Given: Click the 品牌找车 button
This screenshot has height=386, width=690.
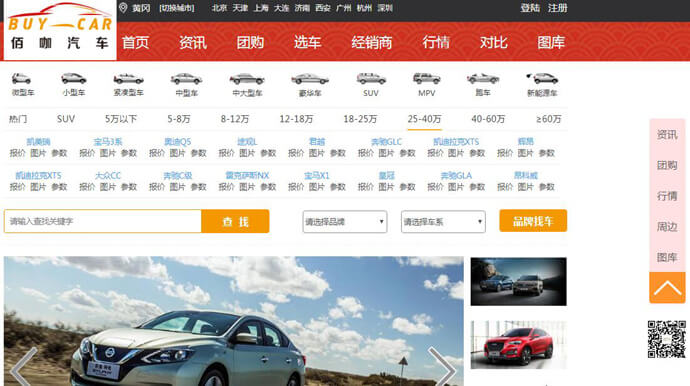Looking at the screenshot, I should pyautogui.click(x=533, y=221).
